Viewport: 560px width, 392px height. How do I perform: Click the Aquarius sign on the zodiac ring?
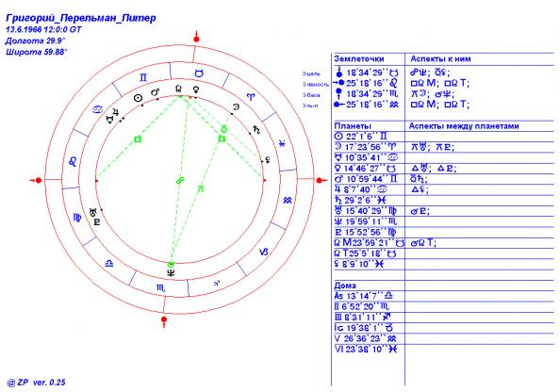pos(288,201)
